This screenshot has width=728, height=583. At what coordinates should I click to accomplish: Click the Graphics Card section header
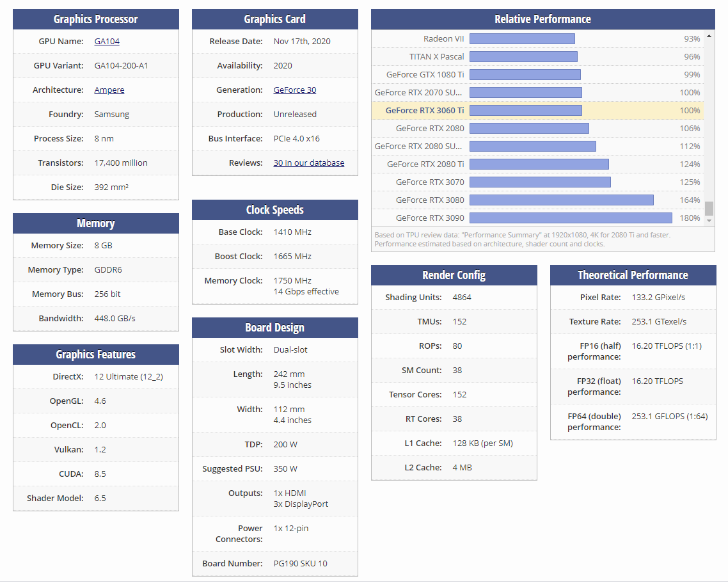275,19
